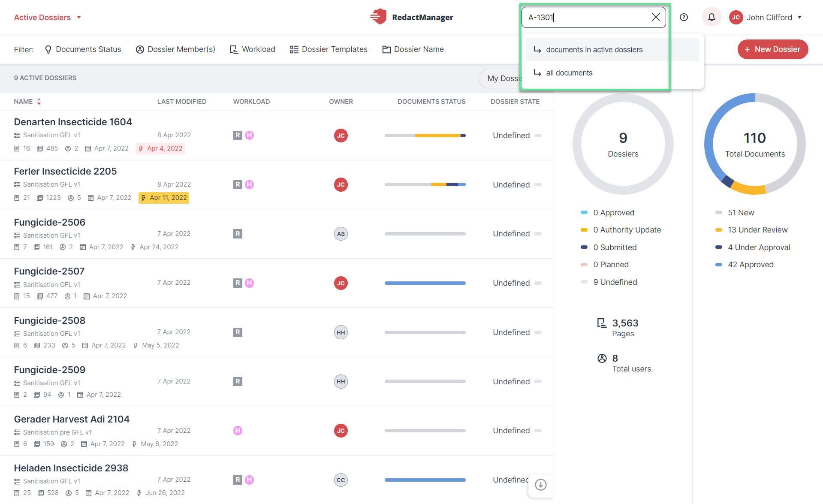Click the RedactManager logo icon

pos(378,17)
